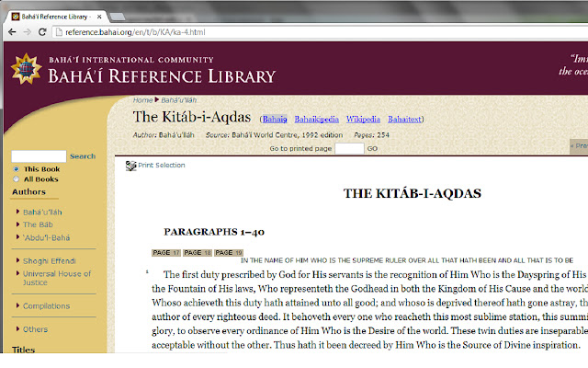
Task: Click the Home breadcrumb link
Action: coord(143,100)
